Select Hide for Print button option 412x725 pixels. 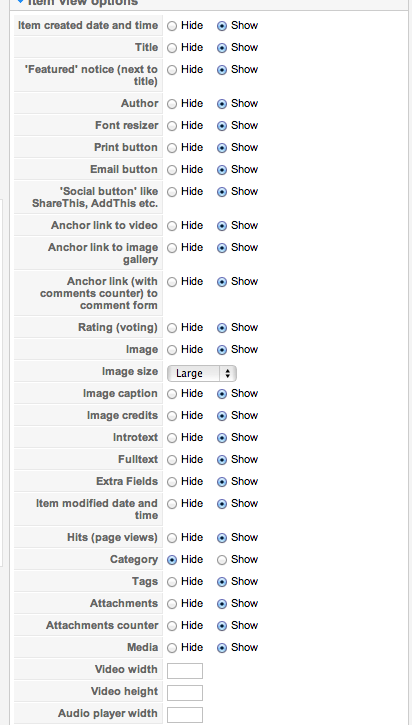tap(172, 148)
